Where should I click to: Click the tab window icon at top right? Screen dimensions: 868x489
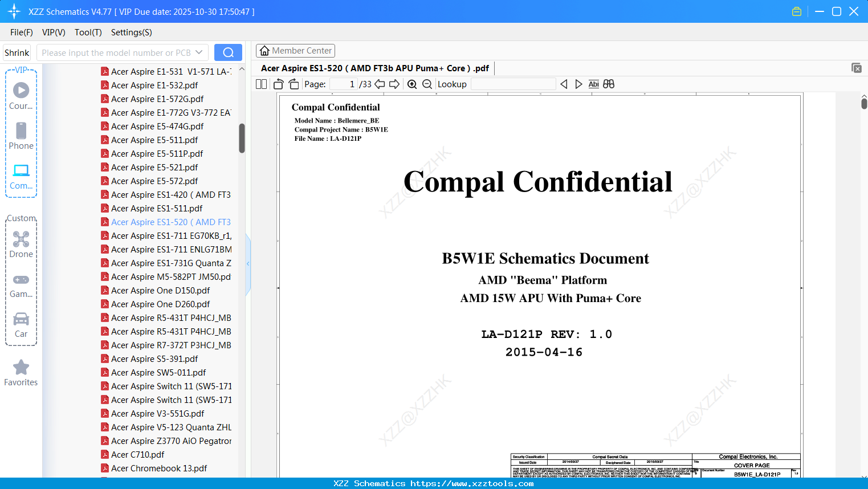point(857,68)
